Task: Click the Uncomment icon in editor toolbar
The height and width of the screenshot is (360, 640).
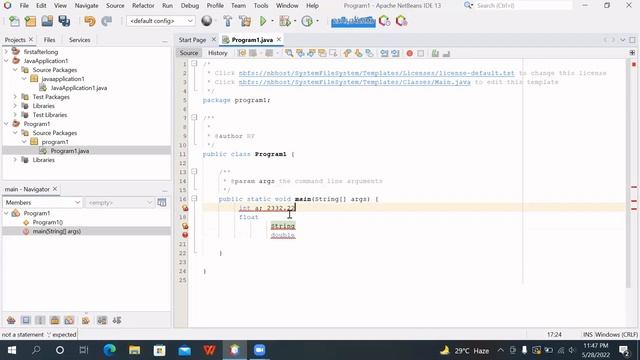Action: point(446,53)
